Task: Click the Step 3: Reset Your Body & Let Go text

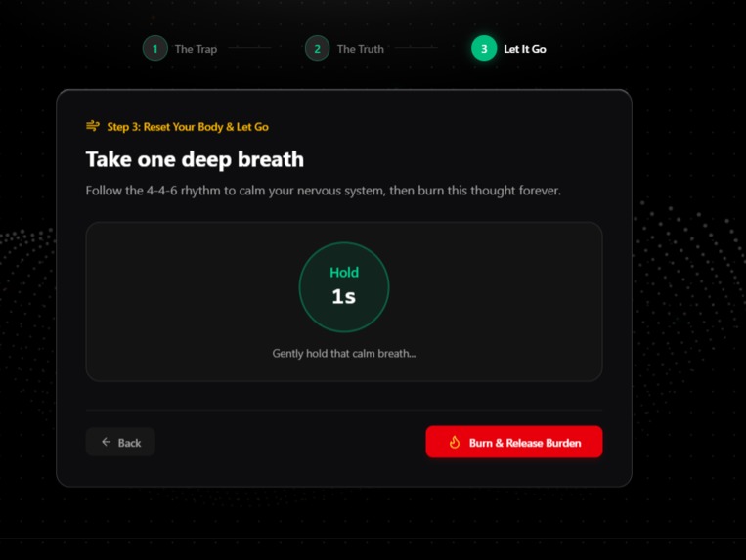Action: pyautogui.click(x=188, y=127)
